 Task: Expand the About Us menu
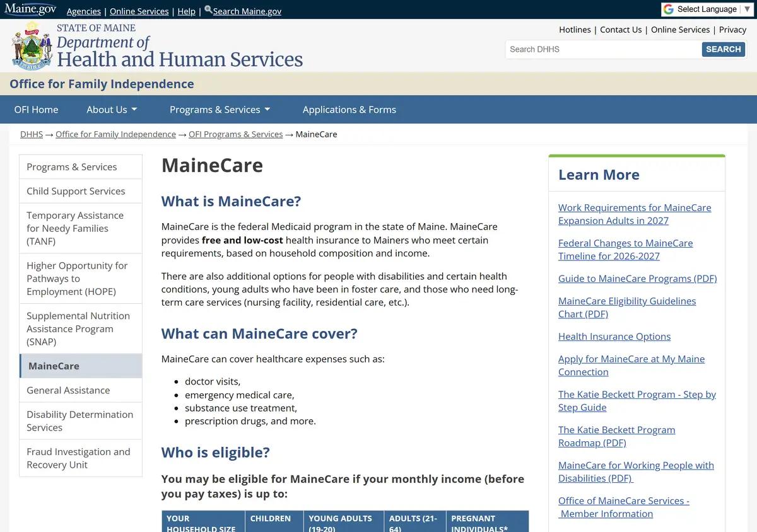pyautogui.click(x=112, y=110)
